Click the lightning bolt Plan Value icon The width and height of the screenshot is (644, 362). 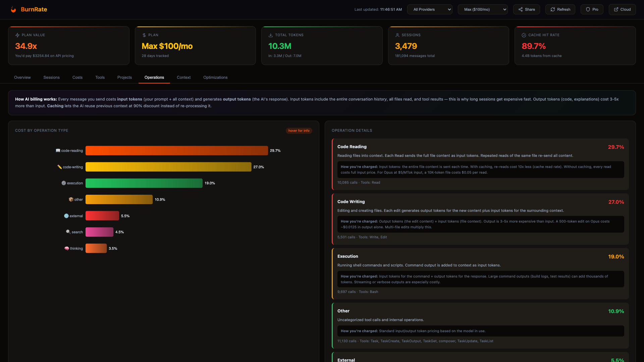[x=17, y=35]
